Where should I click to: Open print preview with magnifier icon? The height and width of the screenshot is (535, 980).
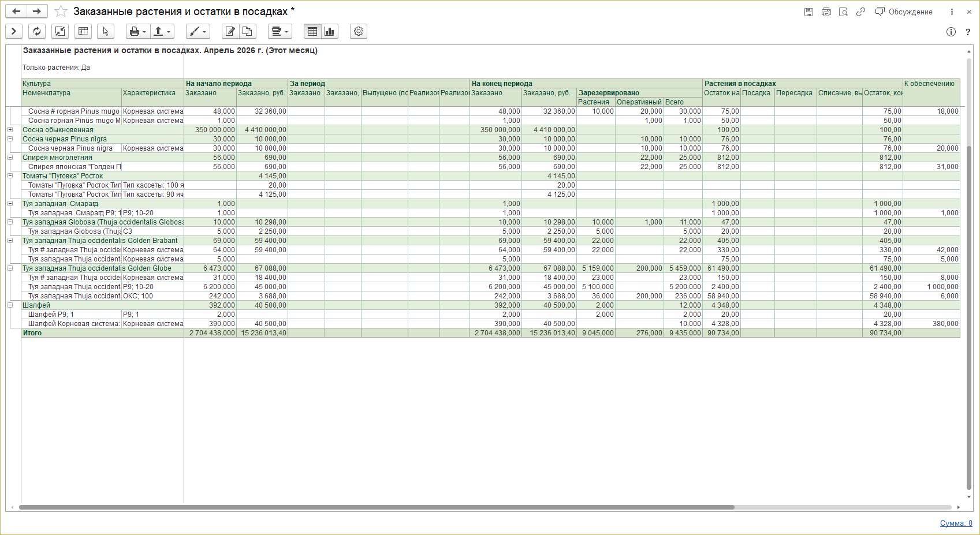coord(843,12)
